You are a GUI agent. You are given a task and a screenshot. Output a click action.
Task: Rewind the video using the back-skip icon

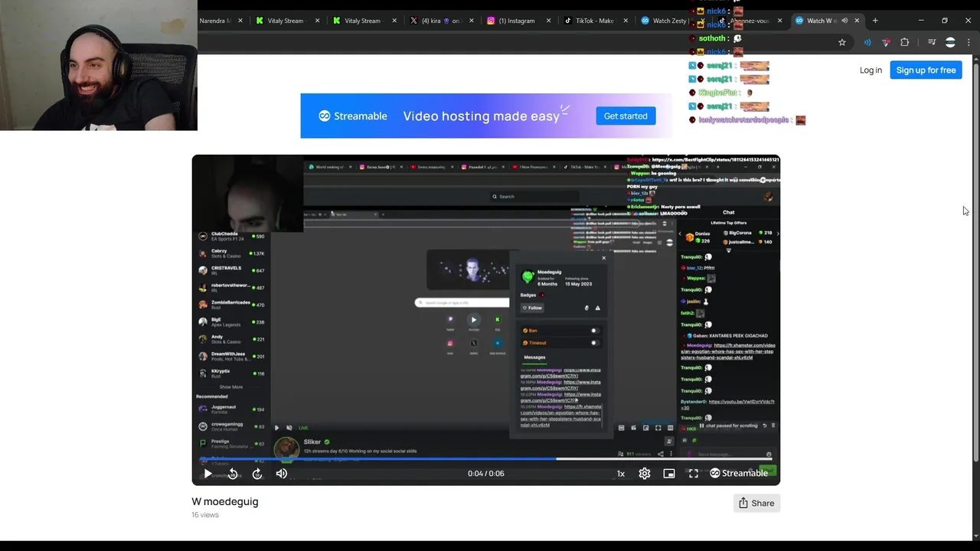(x=233, y=474)
